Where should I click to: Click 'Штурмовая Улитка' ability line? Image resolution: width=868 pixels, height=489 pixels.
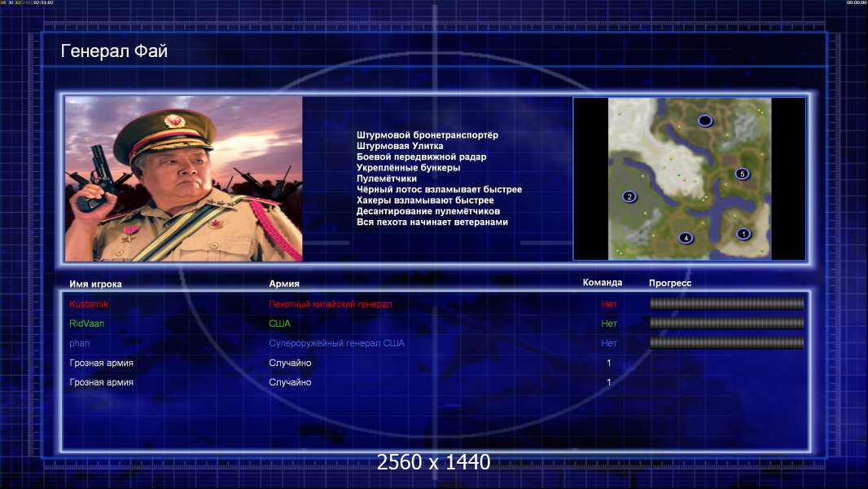point(400,146)
